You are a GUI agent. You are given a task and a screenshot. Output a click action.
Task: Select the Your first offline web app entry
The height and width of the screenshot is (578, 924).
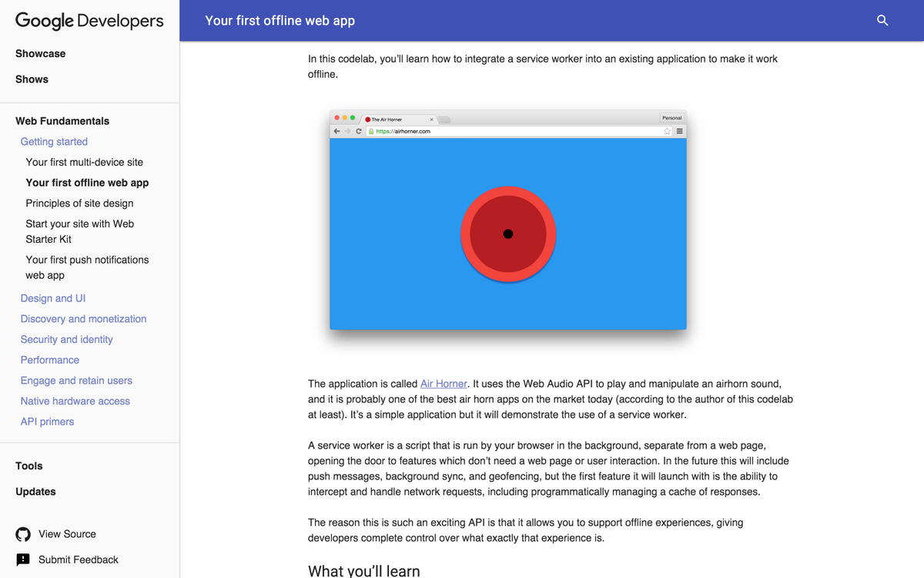pos(87,183)
